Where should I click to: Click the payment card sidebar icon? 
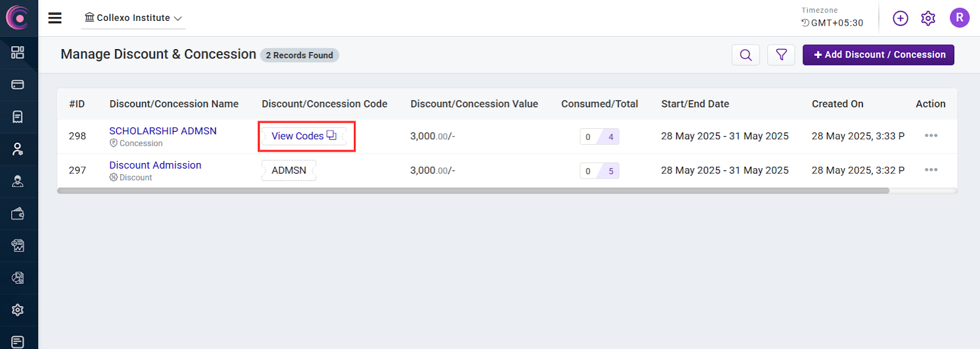click(x=18, y=85)
